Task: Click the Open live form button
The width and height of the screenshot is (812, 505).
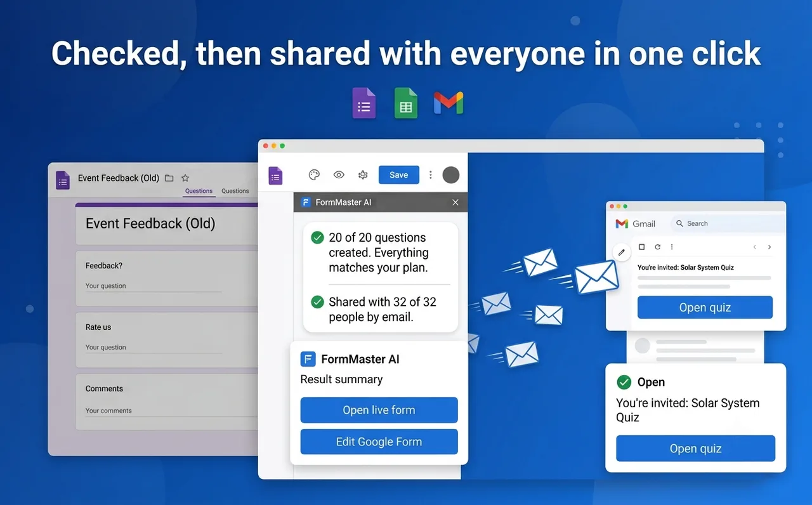Action: (379, 410)
